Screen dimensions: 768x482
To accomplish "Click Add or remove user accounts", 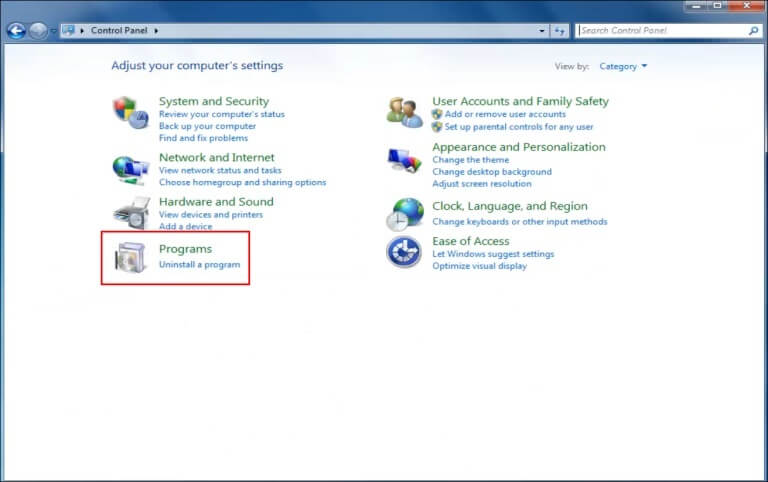I will click(x=505, y=114).
